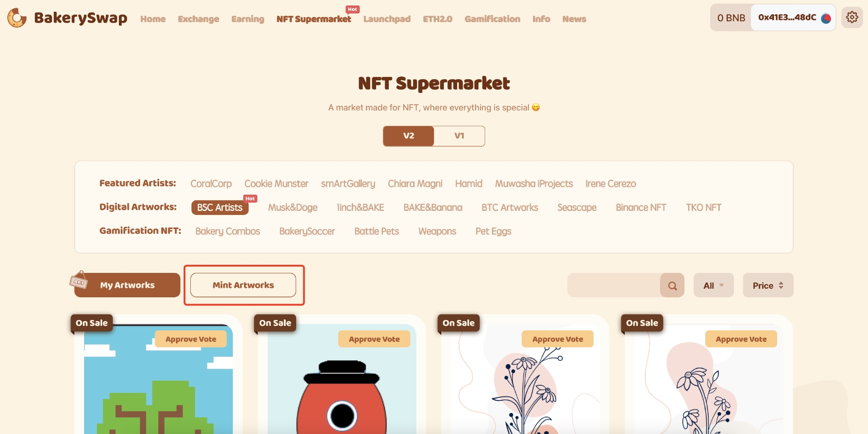The height and width of the screenshot is (434, 868).
Task: Select Bakery Combos gamification NFT
Action: coord(228,231)
